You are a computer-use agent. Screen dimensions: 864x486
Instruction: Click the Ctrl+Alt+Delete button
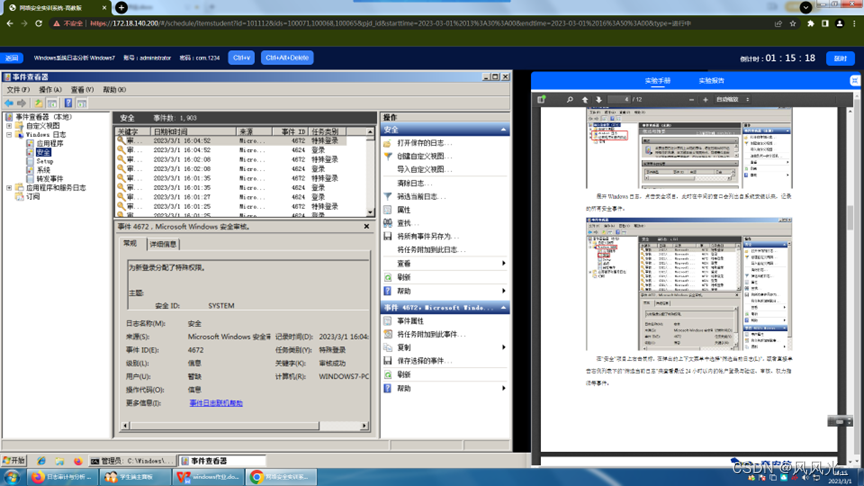pyautogui.click(x=287, y=57)
